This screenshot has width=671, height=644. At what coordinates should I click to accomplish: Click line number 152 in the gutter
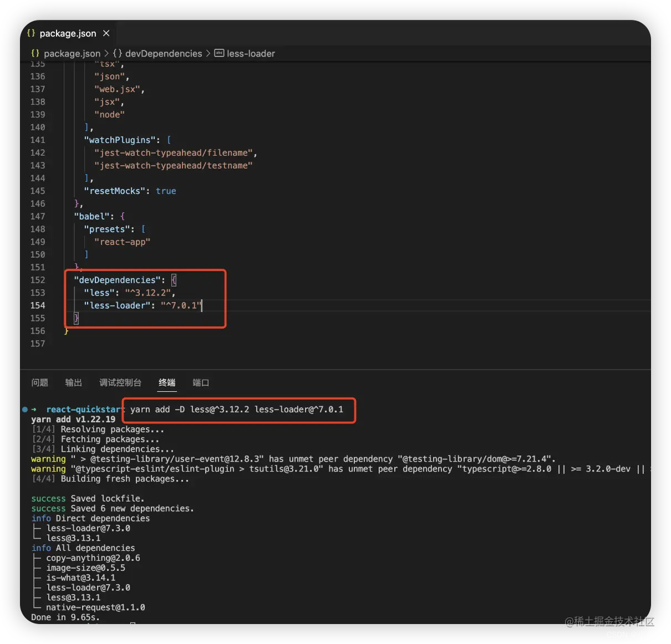pos(38,280)
